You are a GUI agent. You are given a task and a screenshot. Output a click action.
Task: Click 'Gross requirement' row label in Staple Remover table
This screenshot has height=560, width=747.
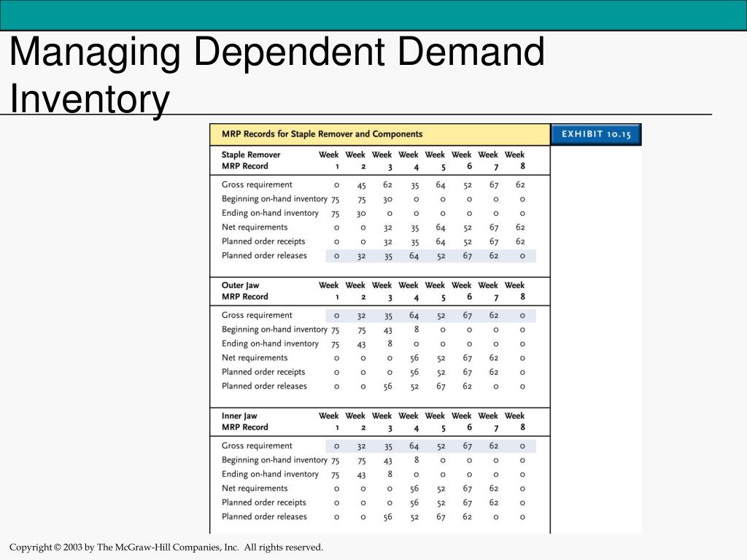coord(257,184)
